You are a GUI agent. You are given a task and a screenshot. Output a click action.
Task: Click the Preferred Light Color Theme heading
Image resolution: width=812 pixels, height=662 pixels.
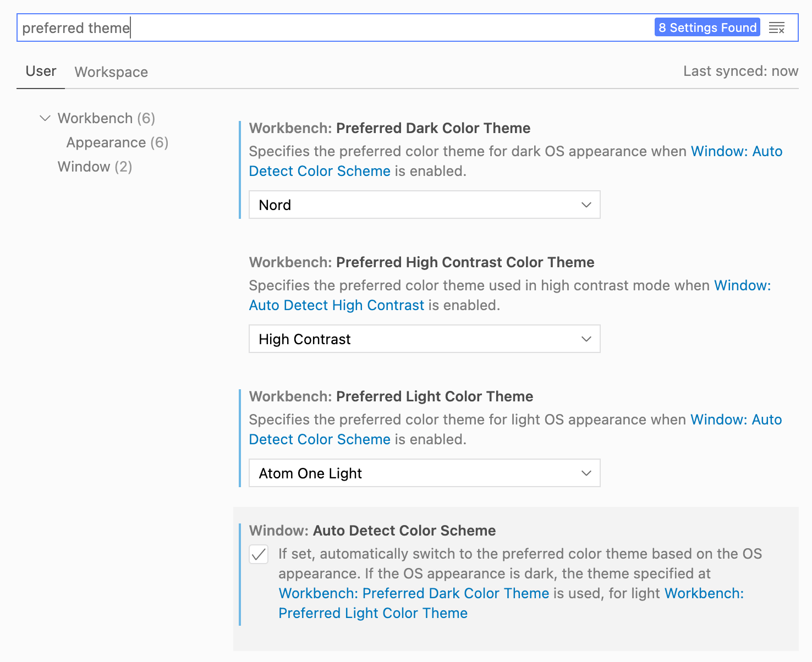(x=391, y=396)
